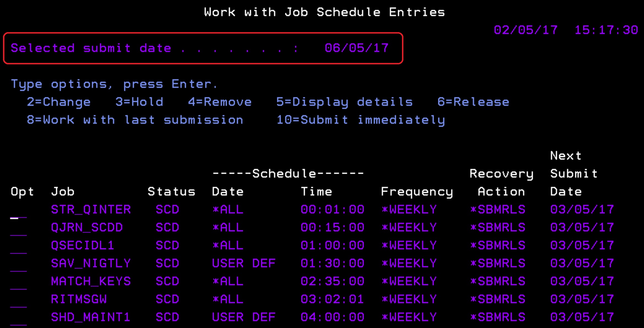Click the 4=Remove option text

pos(220,102)
